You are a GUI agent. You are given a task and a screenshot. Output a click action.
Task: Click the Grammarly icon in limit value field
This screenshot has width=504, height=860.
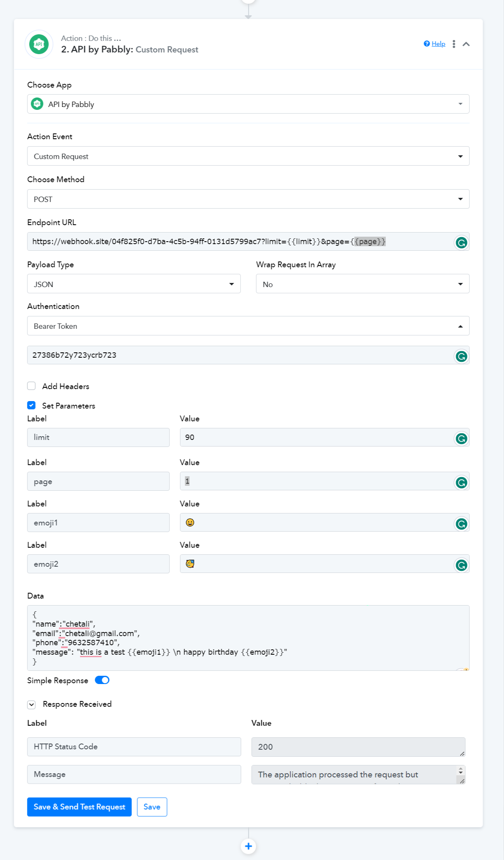coord(461,438)
